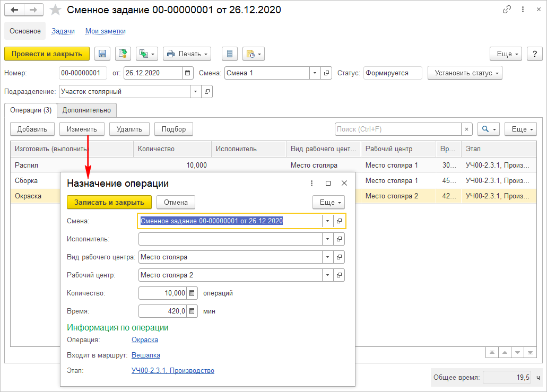Image resolution: width=547 pixels, height=392 pixels.
Task: Expand the Рабочий центр dropdown
Action: (x=328, y=275)
